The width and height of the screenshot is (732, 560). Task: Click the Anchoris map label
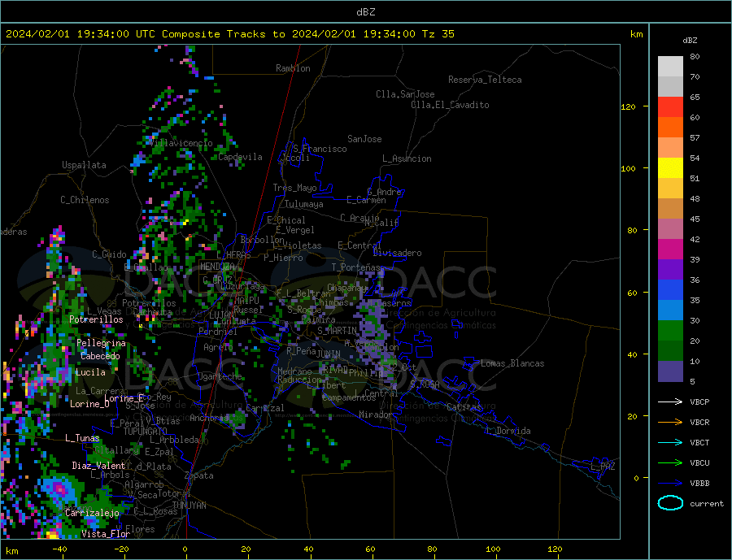click(x=209, y=418)
